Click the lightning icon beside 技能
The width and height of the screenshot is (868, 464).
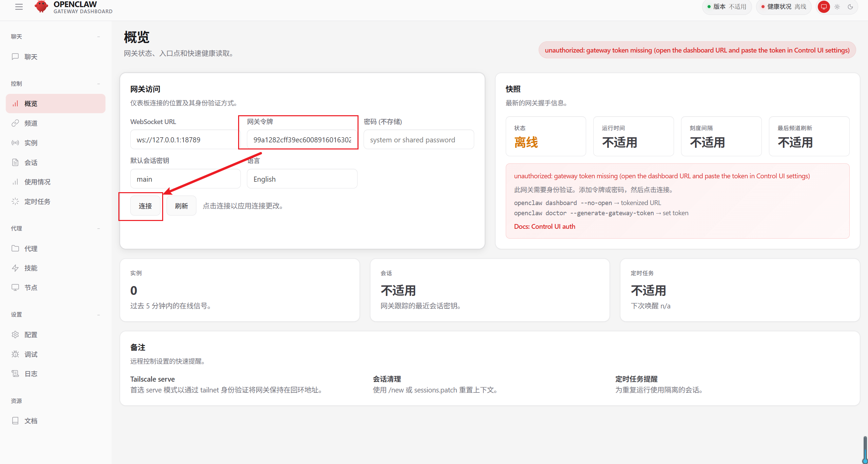click(15, 268)
